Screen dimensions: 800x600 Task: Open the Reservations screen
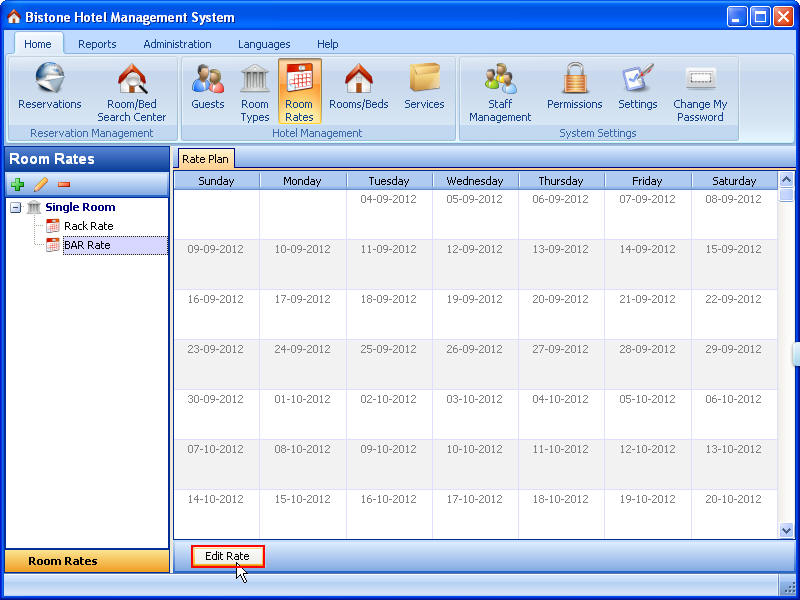(49, 88)
